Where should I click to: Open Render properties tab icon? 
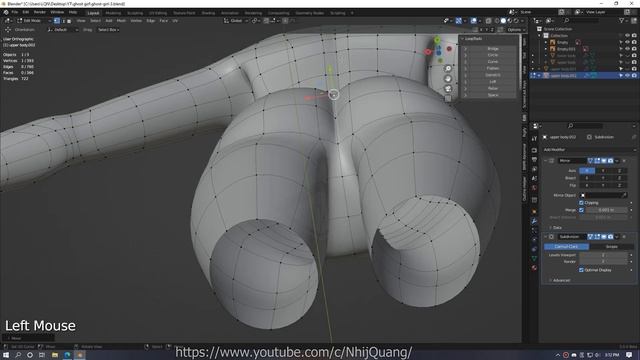click(x=534, y=150)
